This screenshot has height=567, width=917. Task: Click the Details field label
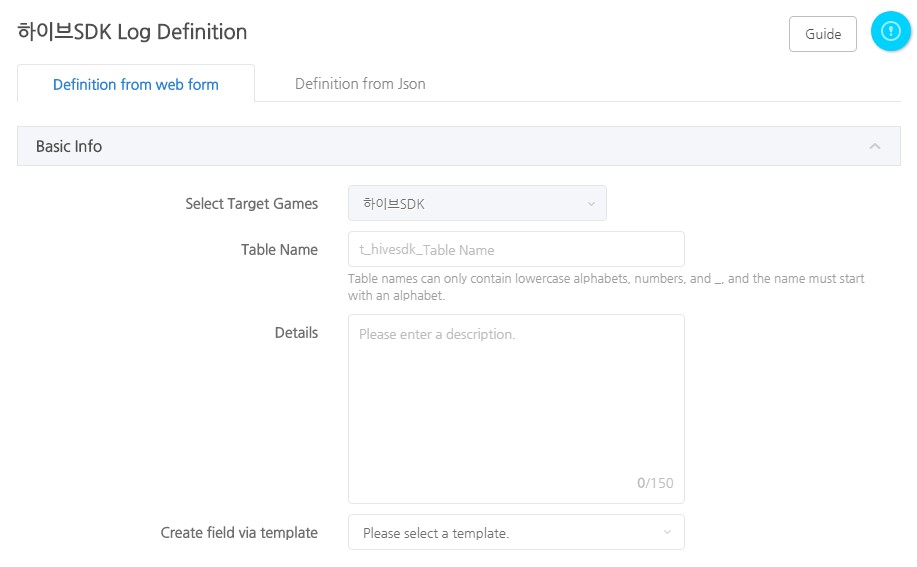coord(296,333)
